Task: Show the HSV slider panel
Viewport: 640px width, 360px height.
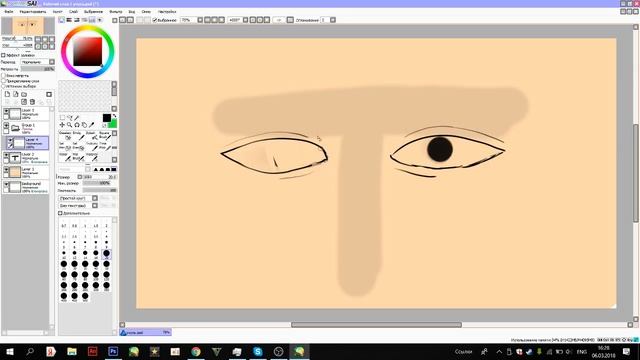Action: coord(76,20)
